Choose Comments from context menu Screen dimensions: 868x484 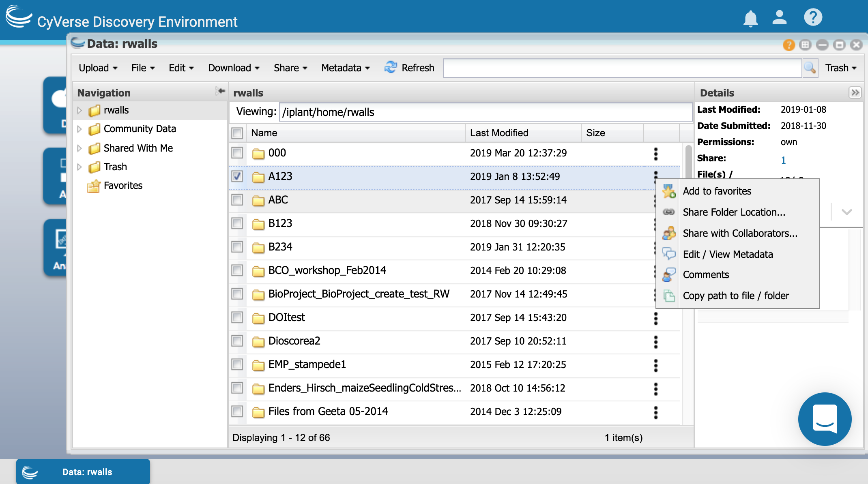coord(706,275)
